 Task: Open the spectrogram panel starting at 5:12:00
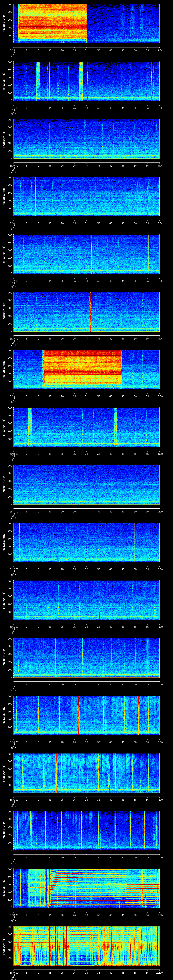(87, 543)
